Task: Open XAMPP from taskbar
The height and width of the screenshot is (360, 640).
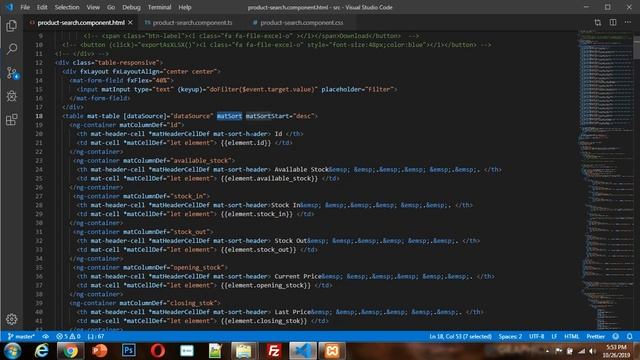Action: (x=332, y=351)
